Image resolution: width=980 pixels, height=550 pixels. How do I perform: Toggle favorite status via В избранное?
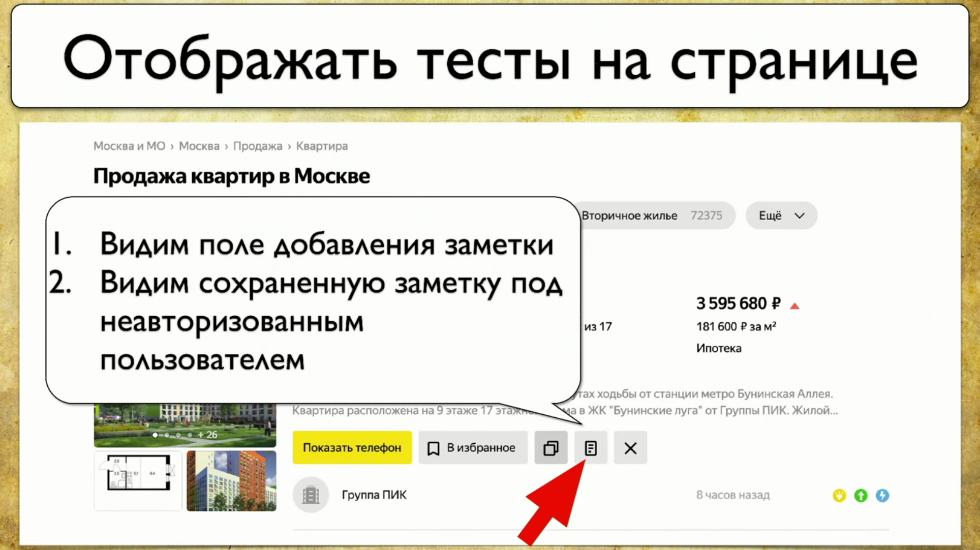[472, 448]
